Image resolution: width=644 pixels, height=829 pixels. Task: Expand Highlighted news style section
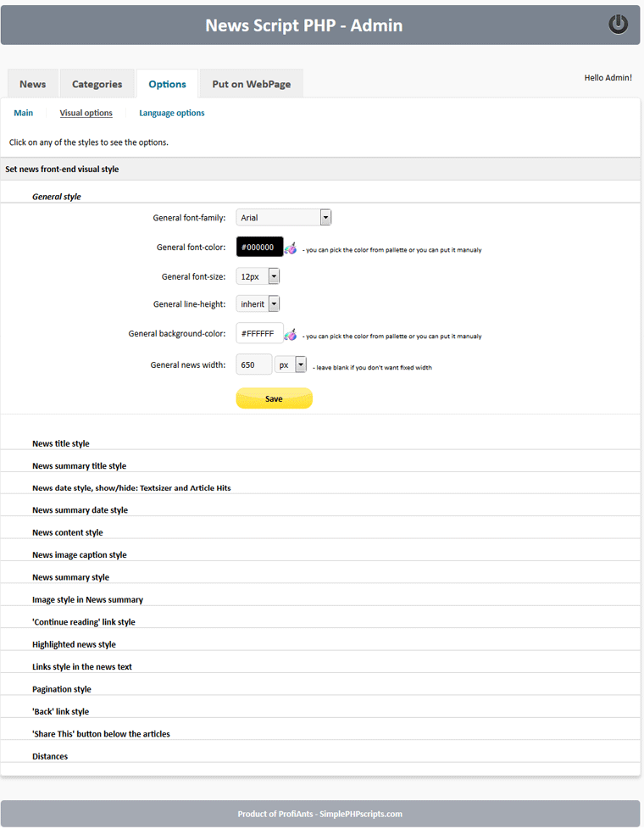click(74, 644)
